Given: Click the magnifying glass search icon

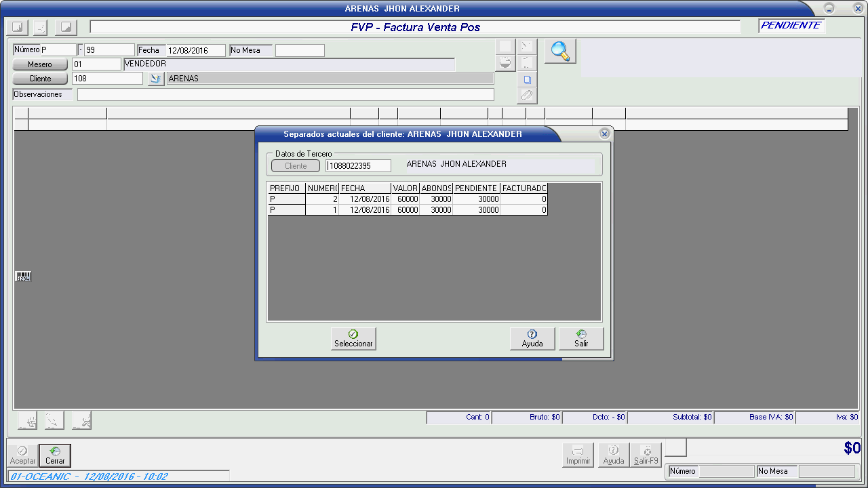Looking at the screenshot, I should click(560, 52).
